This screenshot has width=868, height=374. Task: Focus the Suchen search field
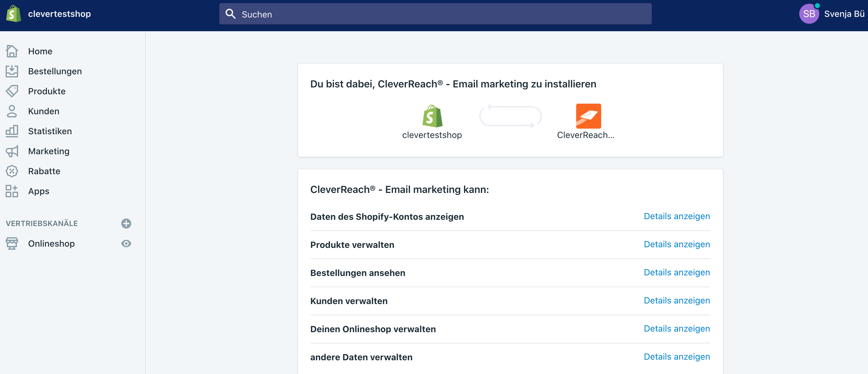[x=435, y=14]
